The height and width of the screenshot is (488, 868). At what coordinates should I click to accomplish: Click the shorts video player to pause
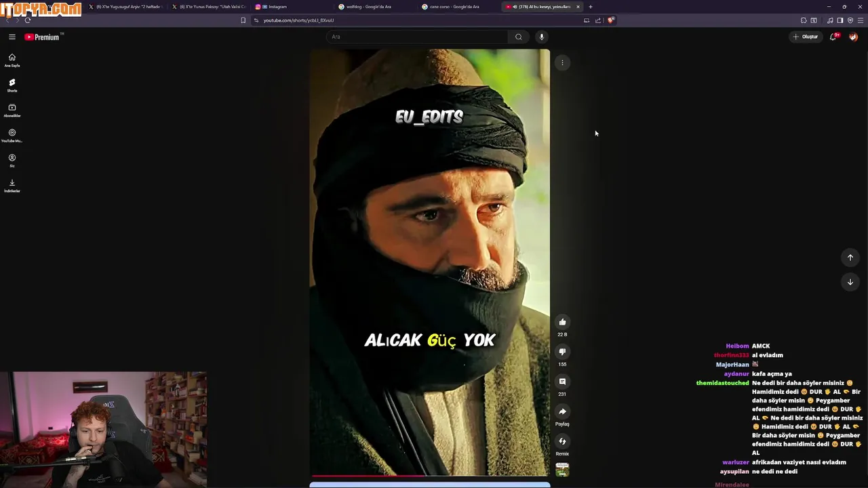pyautogui.click(x=430, y=262)
